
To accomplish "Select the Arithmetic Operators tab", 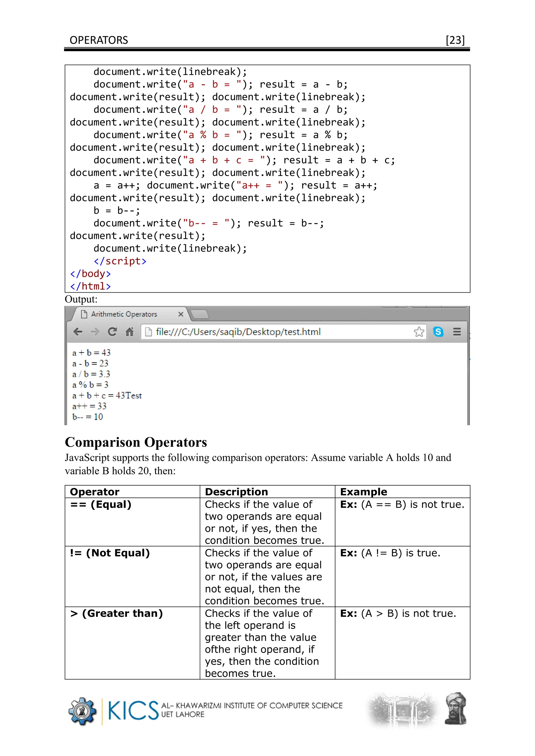I will click(x=124, y=314).
